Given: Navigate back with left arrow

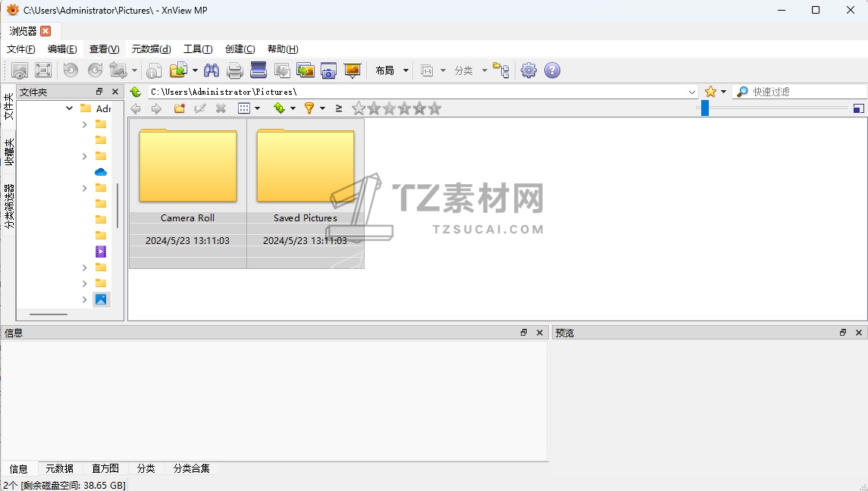Looking at the screenshot, I should coord(136,108).
